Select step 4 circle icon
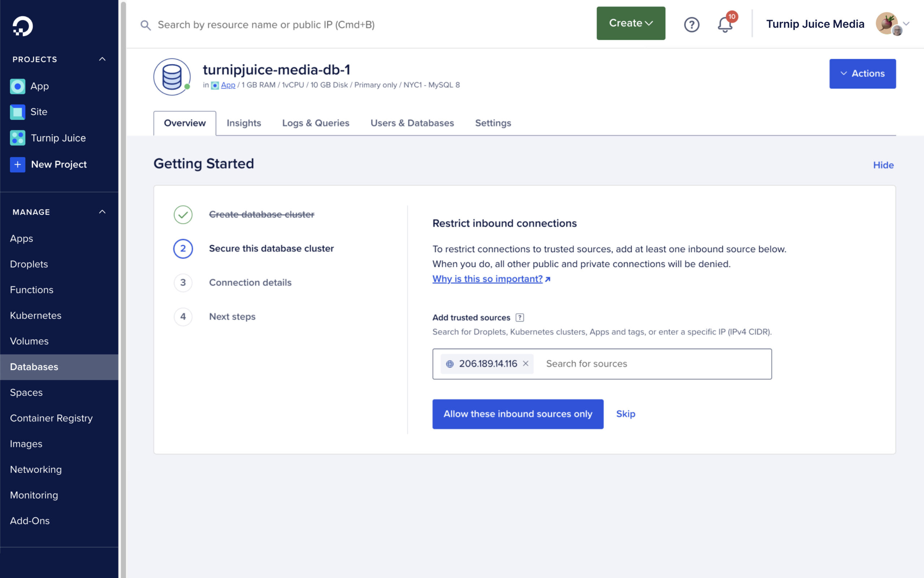The image size is (924, 578). 183,316
